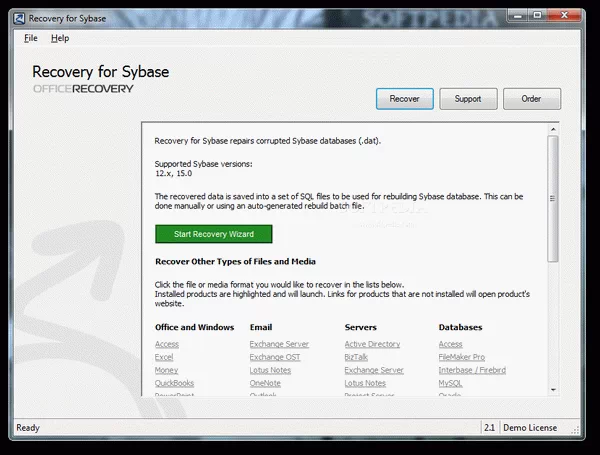Open Access link under Databases
Screen dimensions: 600x455
click(450, 344)
